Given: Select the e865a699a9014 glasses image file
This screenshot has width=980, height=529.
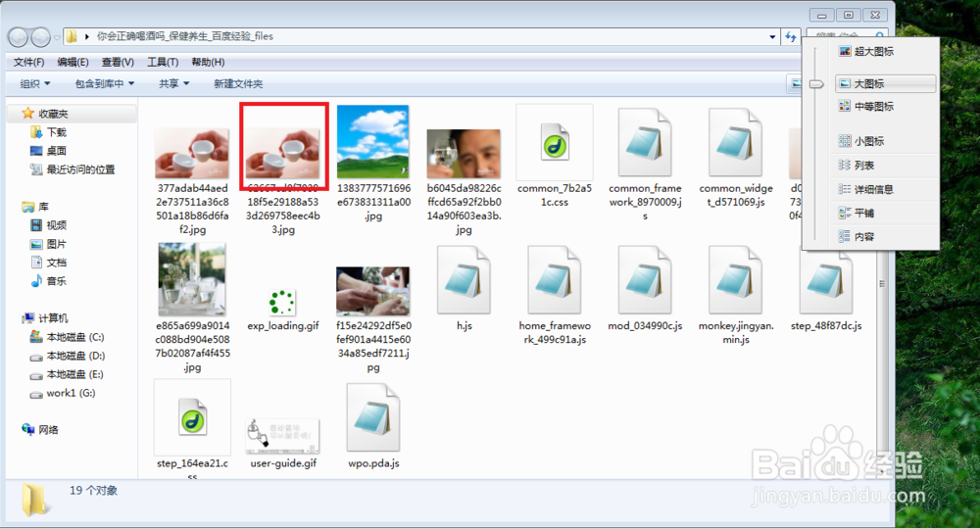Looking at the screenshot, I should pos(192,280).
